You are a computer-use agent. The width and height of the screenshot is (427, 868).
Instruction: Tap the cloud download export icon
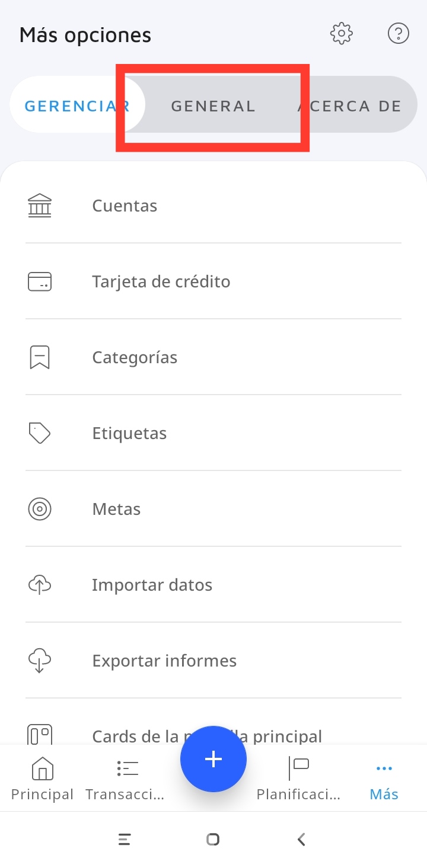(40, 661)
